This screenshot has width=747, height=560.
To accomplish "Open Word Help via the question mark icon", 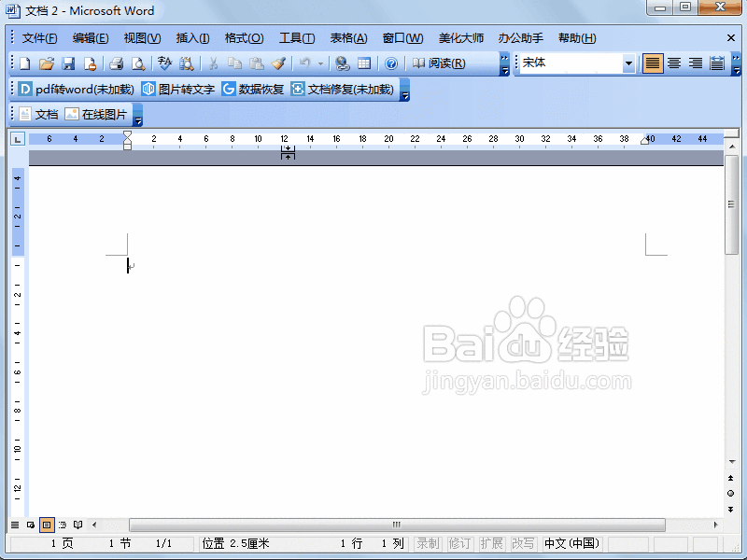I will (393, 63).
